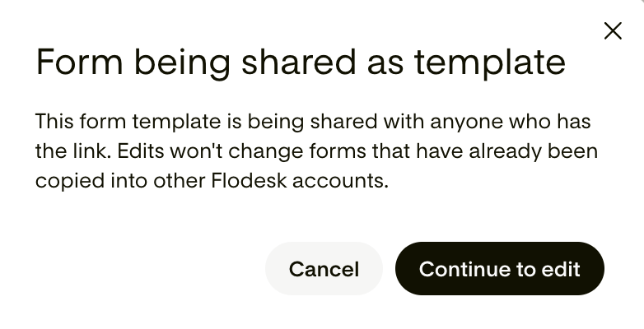Viewport: 644px width, 329px height.
Task: Dismiss dialog using the X icon
Action: [x=613, y=30]
